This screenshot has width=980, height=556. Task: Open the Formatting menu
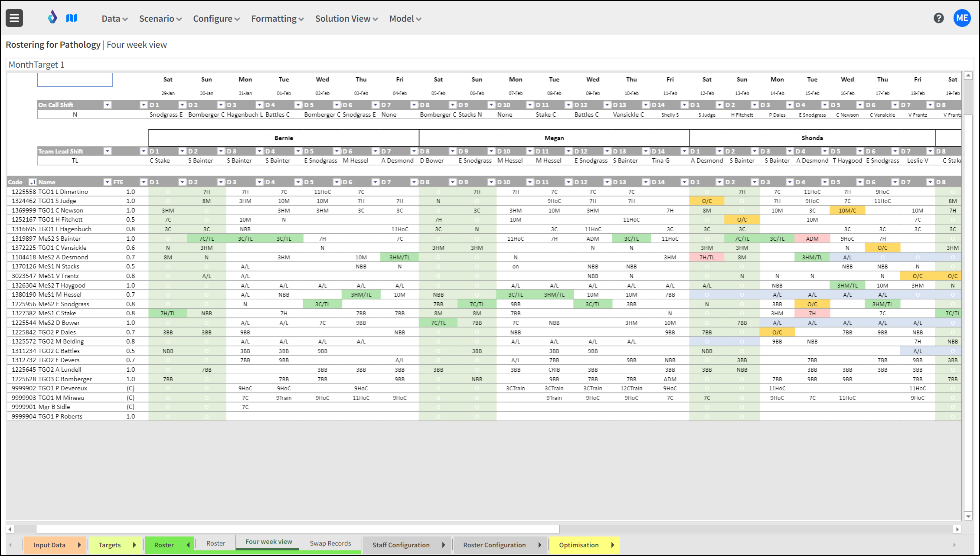coord(278,19)
